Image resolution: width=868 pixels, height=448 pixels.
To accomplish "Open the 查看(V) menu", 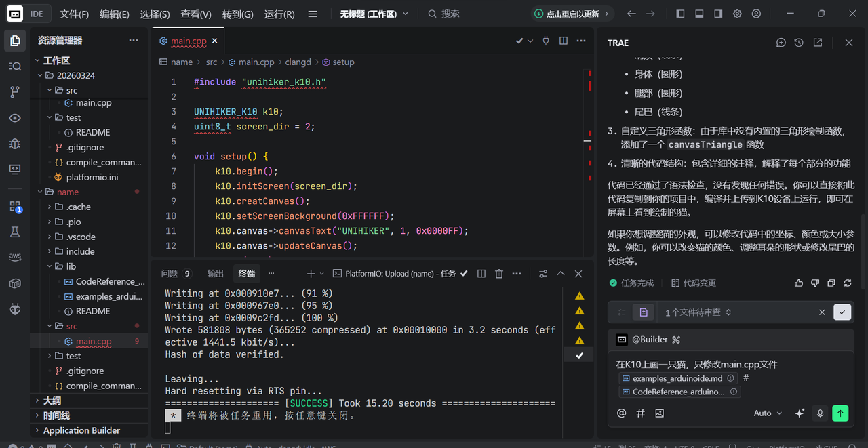I will tap(197, 14).
